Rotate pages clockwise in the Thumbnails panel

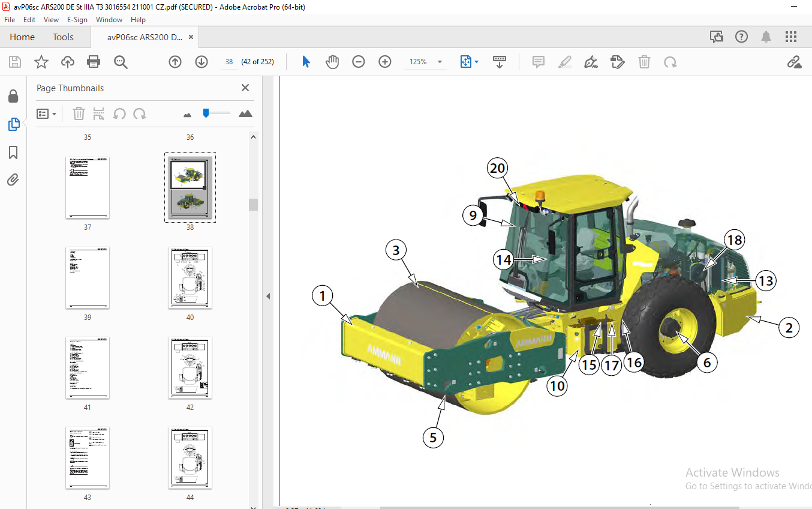click(x=140, y=113)
